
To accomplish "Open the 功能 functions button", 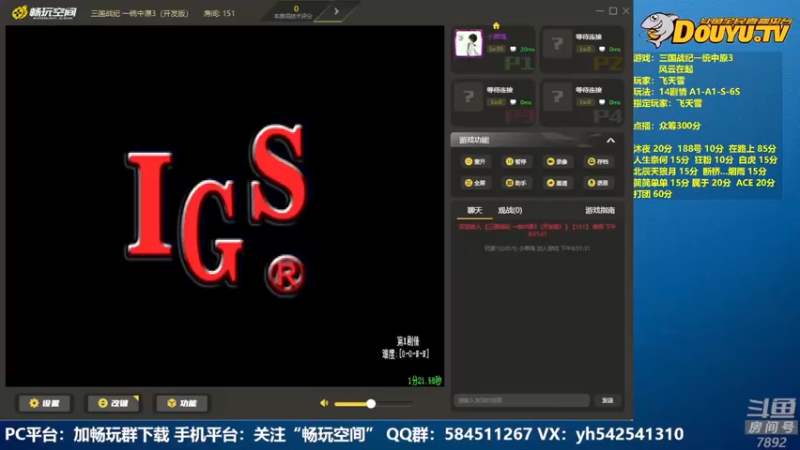I will (x=182, y=403).
